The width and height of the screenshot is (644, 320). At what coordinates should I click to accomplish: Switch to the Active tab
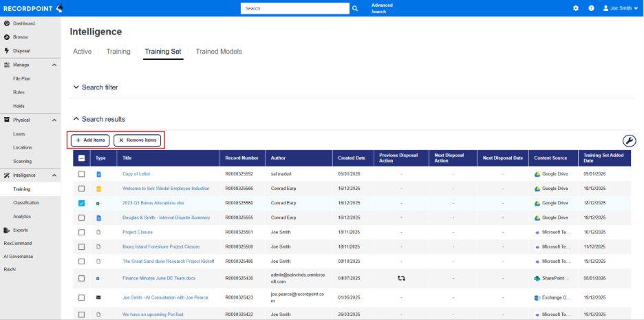click(x=82, y=52)
